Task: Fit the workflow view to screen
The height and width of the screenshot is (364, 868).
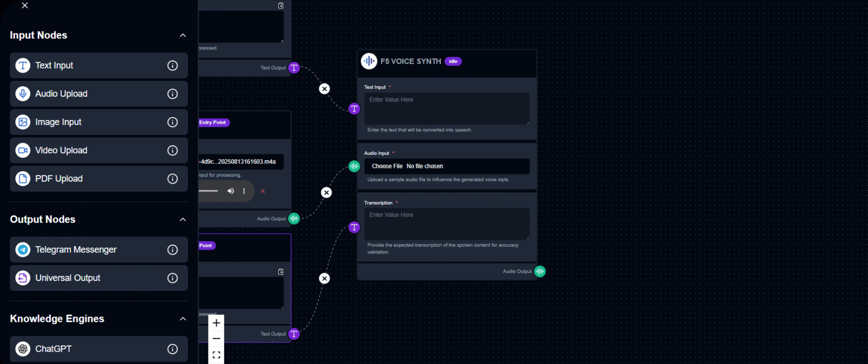Action: tap(216, 355)
